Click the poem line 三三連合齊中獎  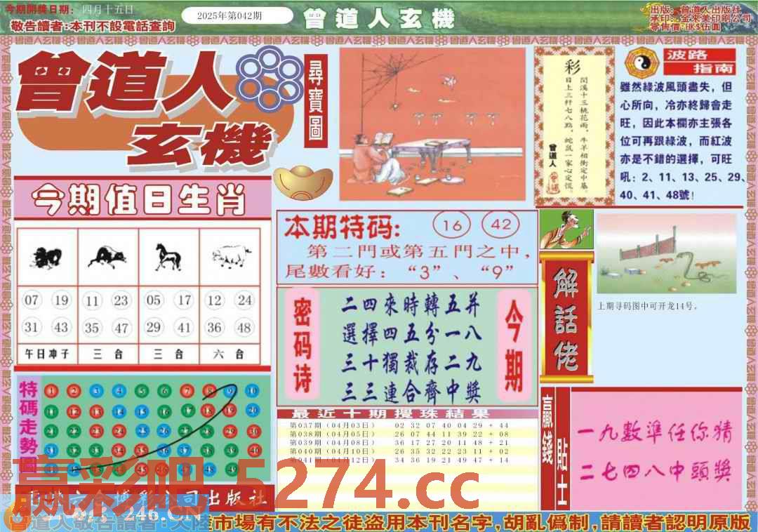click(411, 391)
